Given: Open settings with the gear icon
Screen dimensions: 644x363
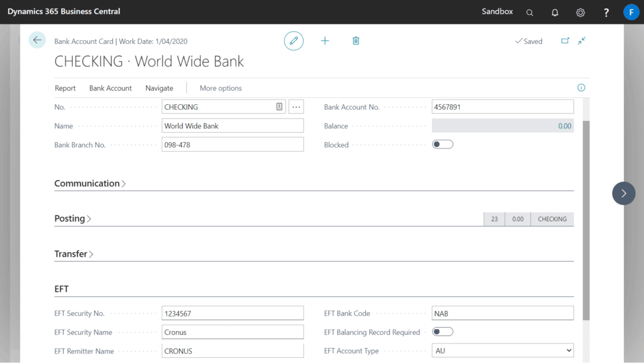Looking at the screenshot, I should (580, 12).
